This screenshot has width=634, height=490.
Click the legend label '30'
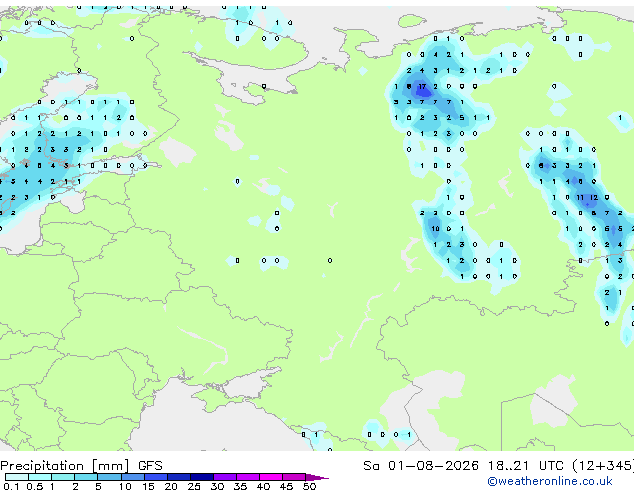pyautogui.click(x=217, y=486)
